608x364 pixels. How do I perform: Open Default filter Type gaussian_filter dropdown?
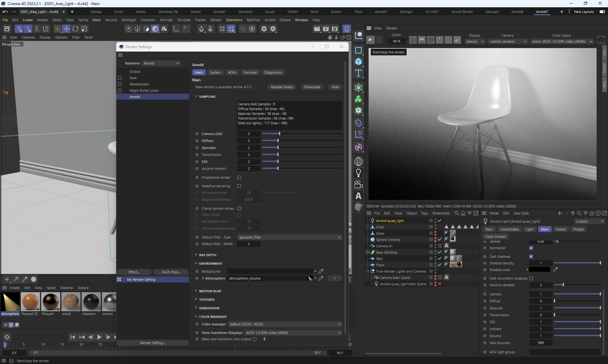(289, 237)
